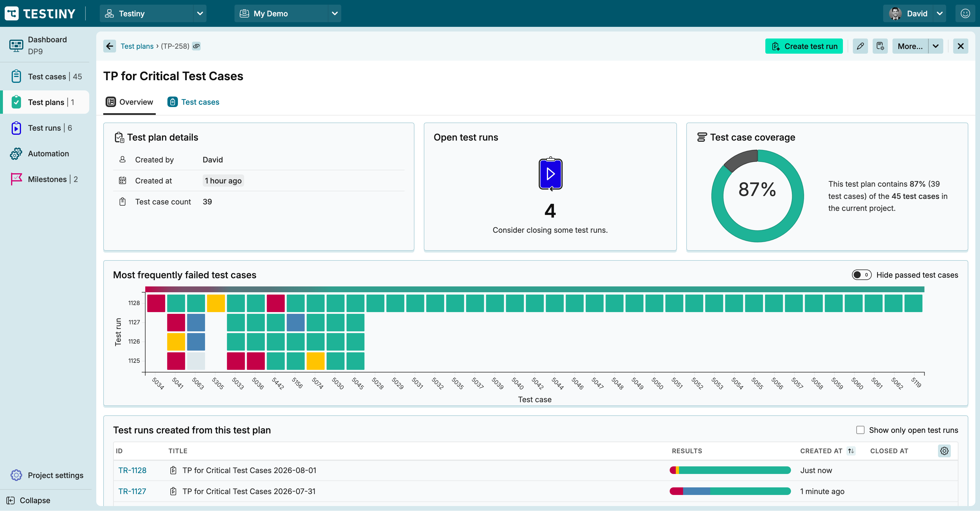Click the Milestones flag icon
980x511 pixels.
click(16, 179)
